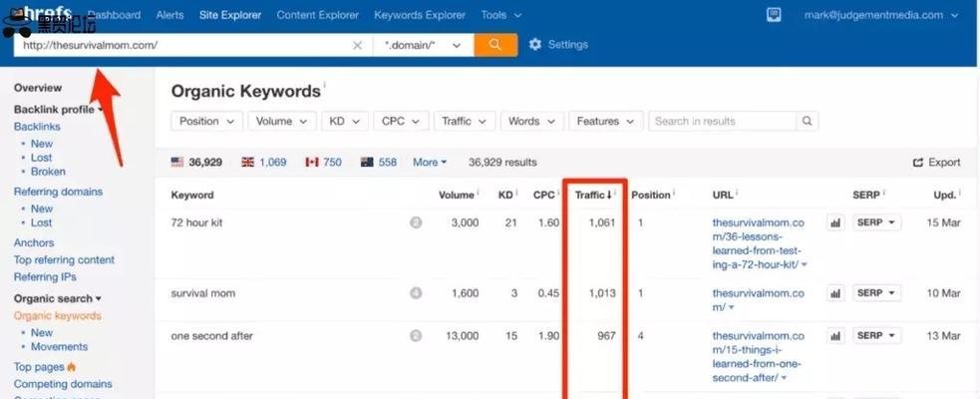
Task: Open the SERP dropdown for 72 hour kit
Action: (877, 222)
